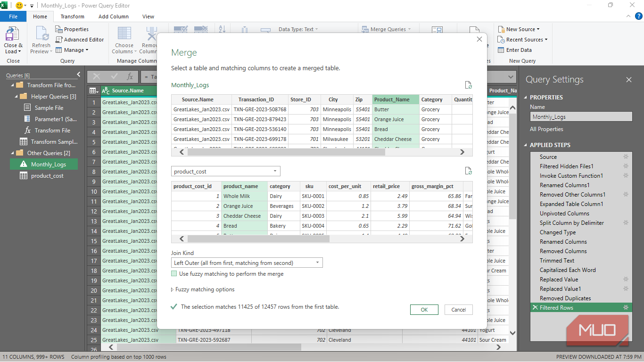This screenshot has height=362, width=644.
Task: Close the Query Settings pane
Action: 629,80
